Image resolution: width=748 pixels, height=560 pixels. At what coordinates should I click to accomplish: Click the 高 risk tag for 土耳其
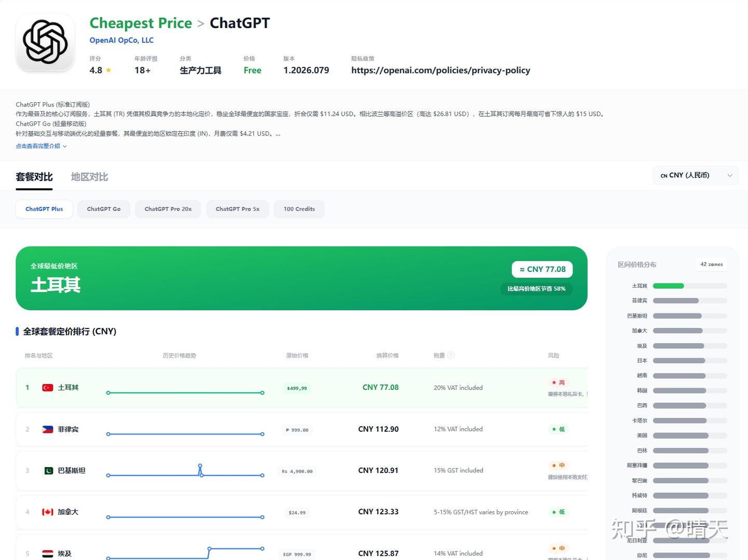(559, 383)
